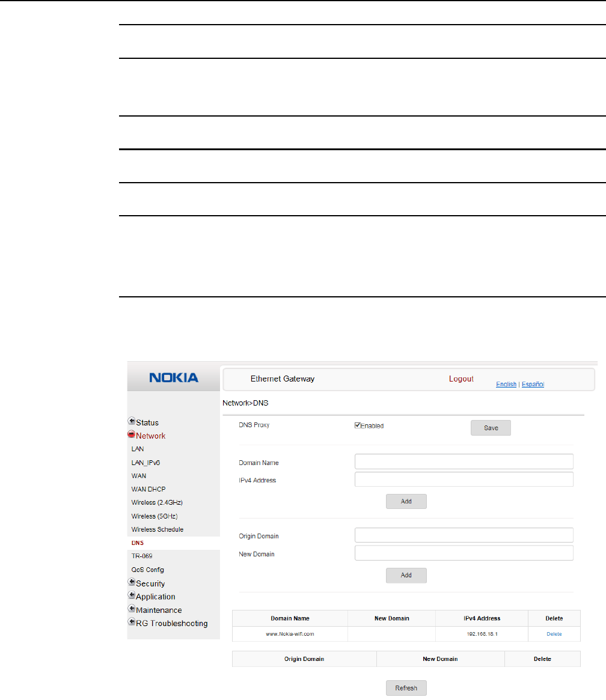Open the RG Troubleshooting menu label
The height and width of the screenshot is (700, 606).
(x=172, y=624)
